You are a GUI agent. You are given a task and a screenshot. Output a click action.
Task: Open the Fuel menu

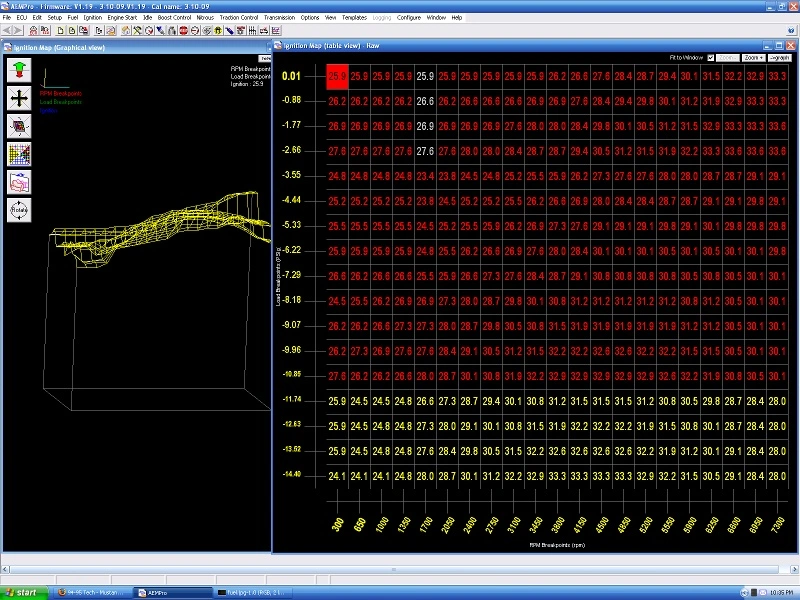(x=73, y=17)
